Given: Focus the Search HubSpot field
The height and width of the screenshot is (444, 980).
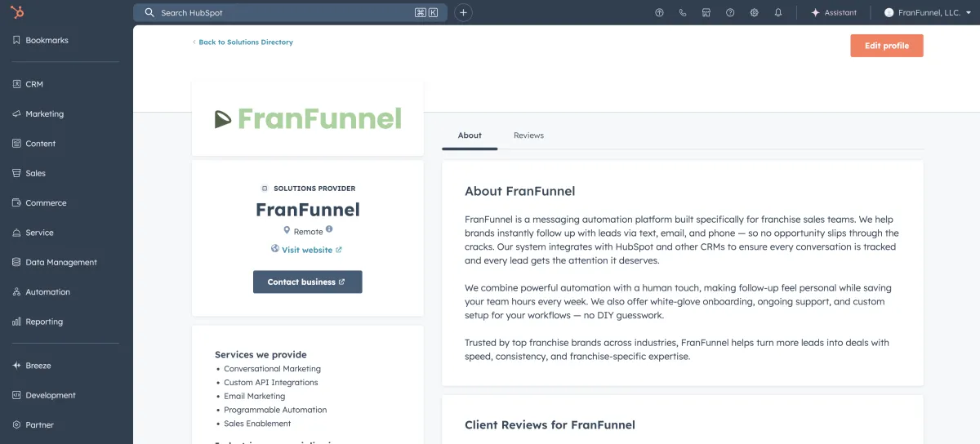Looking at the screenshot, I should tap(290, 12).
